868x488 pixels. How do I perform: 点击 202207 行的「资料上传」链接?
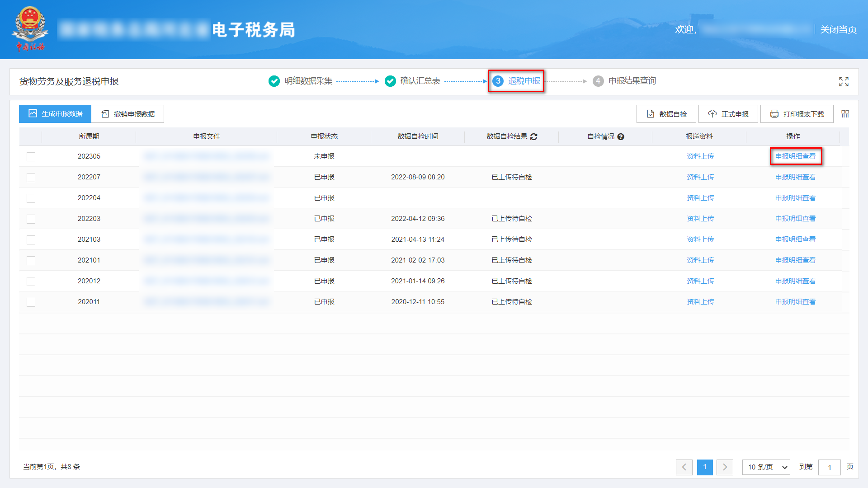[x=700, y=177]
